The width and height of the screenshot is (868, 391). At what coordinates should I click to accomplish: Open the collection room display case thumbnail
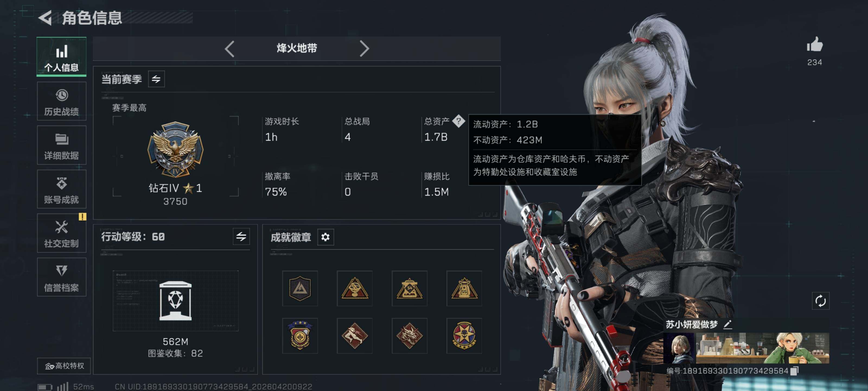[175, 301]
